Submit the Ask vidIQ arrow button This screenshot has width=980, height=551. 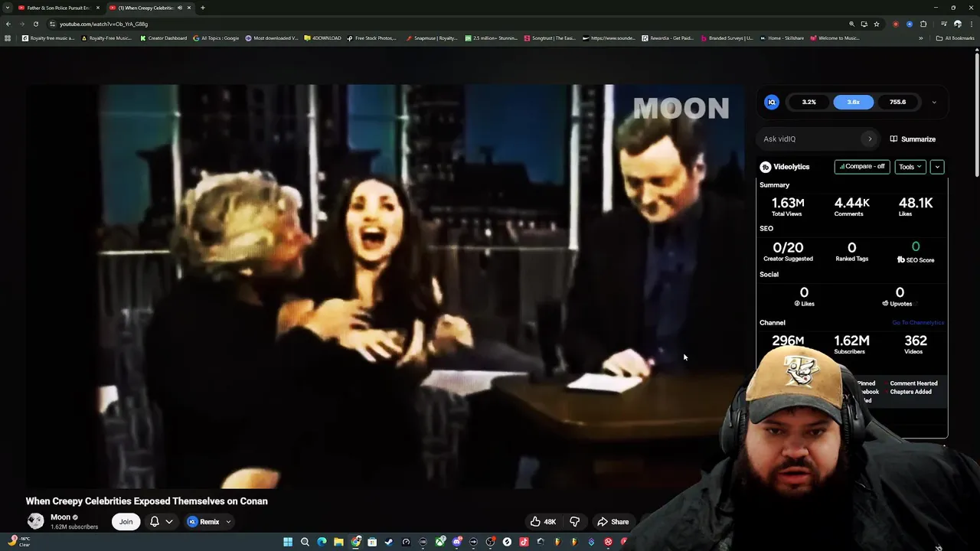point(870,139)
